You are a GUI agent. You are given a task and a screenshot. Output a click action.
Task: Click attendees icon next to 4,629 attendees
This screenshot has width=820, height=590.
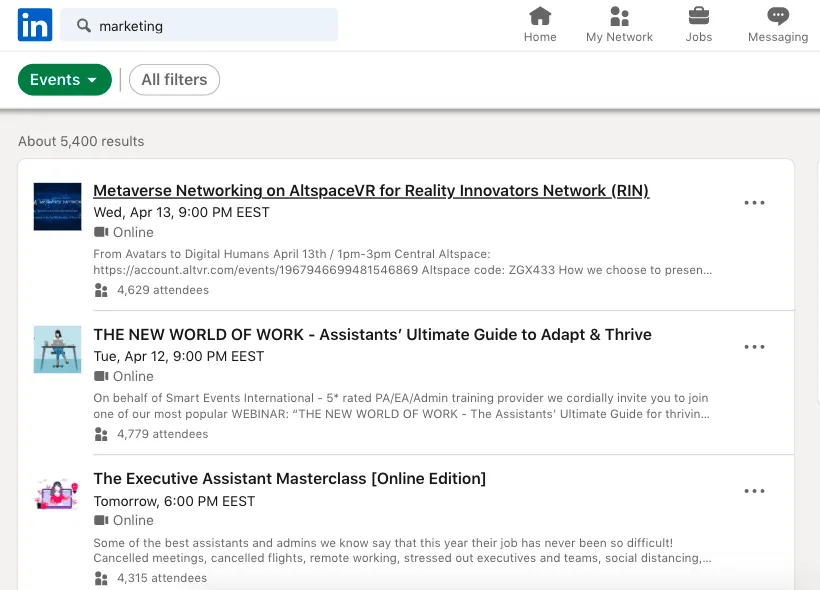coord(101,290)
